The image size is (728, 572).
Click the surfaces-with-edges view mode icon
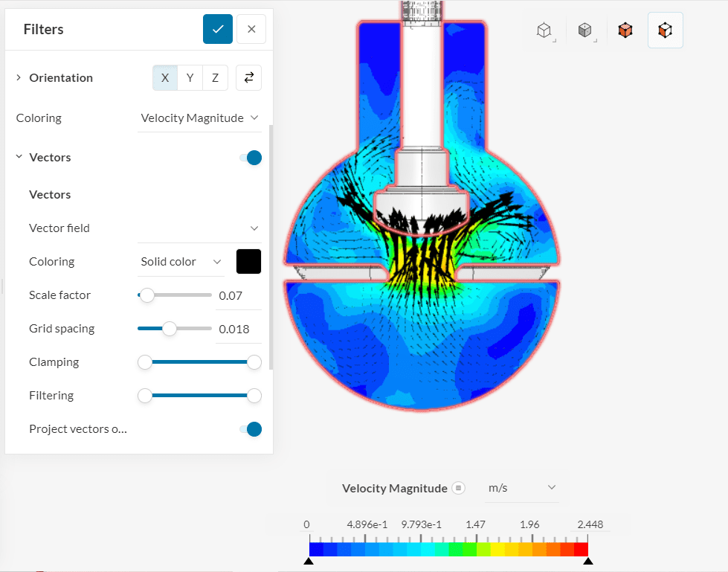tap(665, 30)
